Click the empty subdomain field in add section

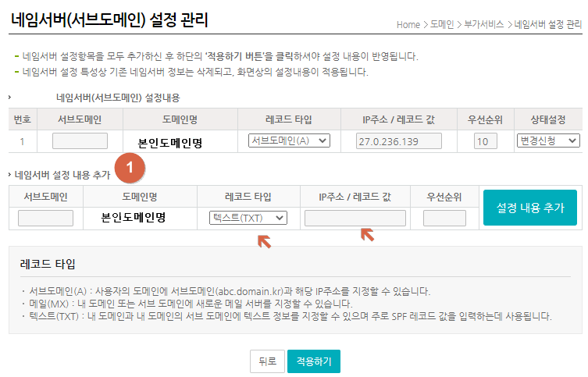pyautogui.click(x=45, y=218)
